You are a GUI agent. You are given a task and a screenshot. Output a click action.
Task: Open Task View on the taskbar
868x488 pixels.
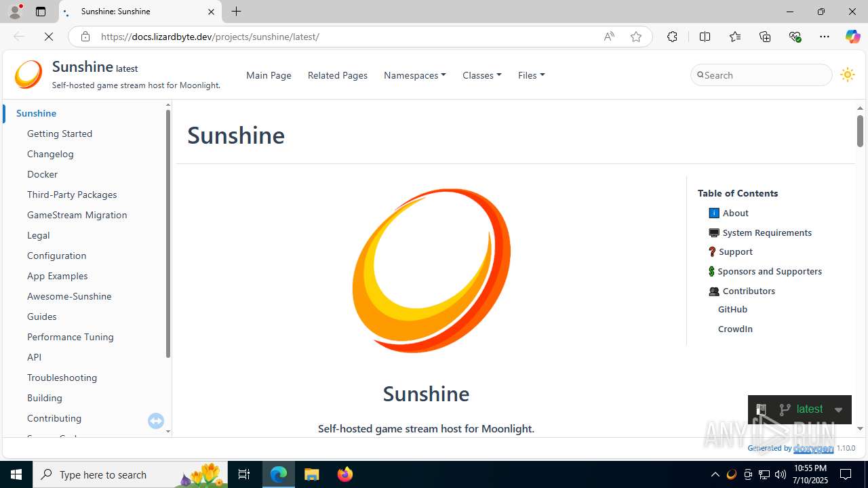(x=244, y=474)
